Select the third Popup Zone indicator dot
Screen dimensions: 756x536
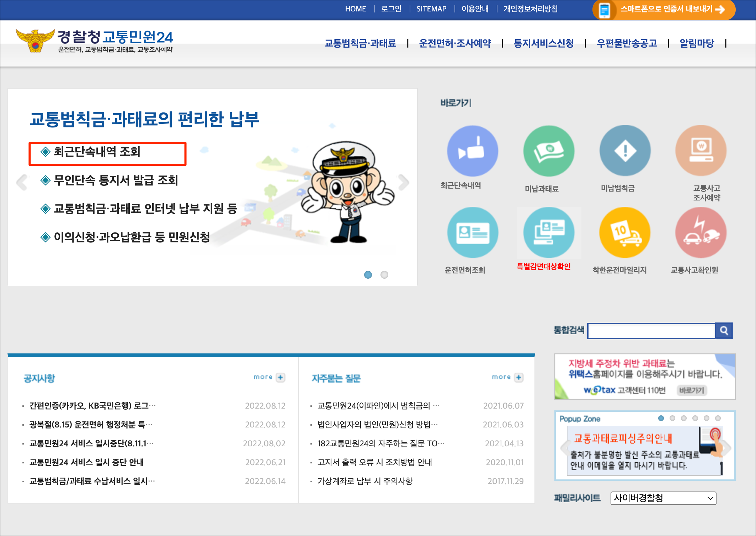pyautogui.click(x=684, y=418)
